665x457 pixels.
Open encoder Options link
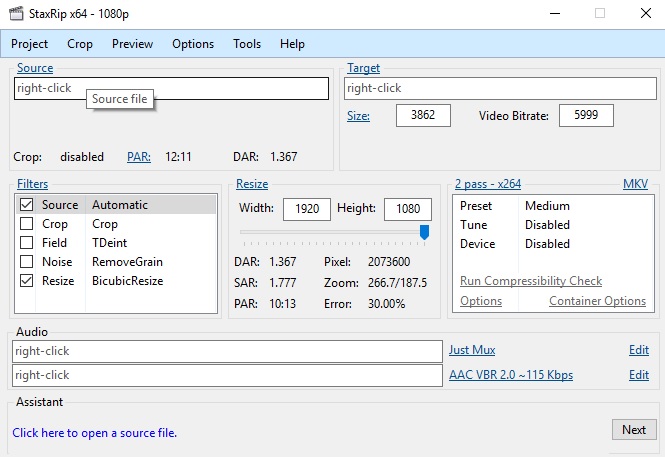pos(481,301)
